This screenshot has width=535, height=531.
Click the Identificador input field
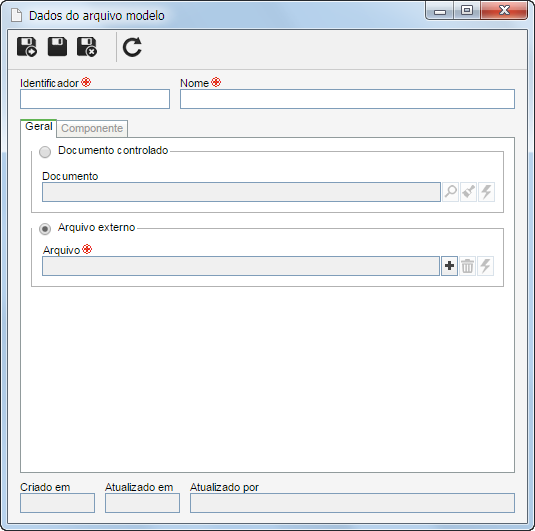click(95, 99)
